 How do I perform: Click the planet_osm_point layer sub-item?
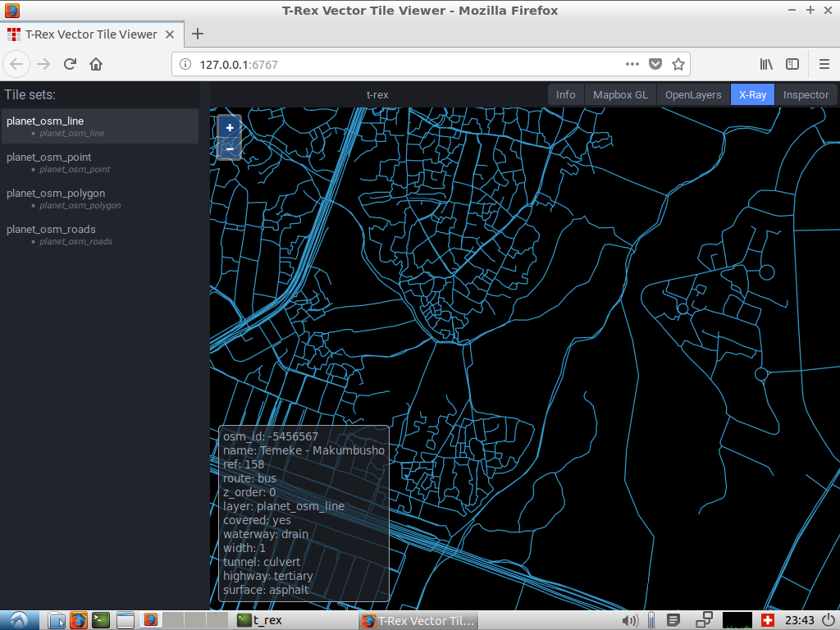click(75, 169)
